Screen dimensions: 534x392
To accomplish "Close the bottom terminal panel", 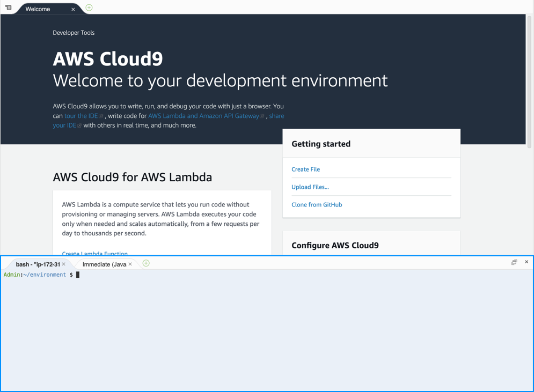I will click(x=526, y=262).
